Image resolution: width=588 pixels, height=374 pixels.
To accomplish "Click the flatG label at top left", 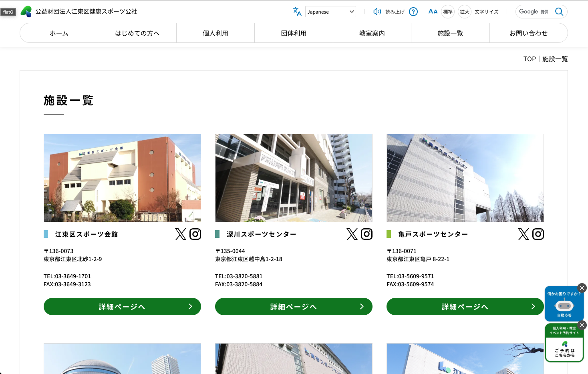I will tap(8, 12).
